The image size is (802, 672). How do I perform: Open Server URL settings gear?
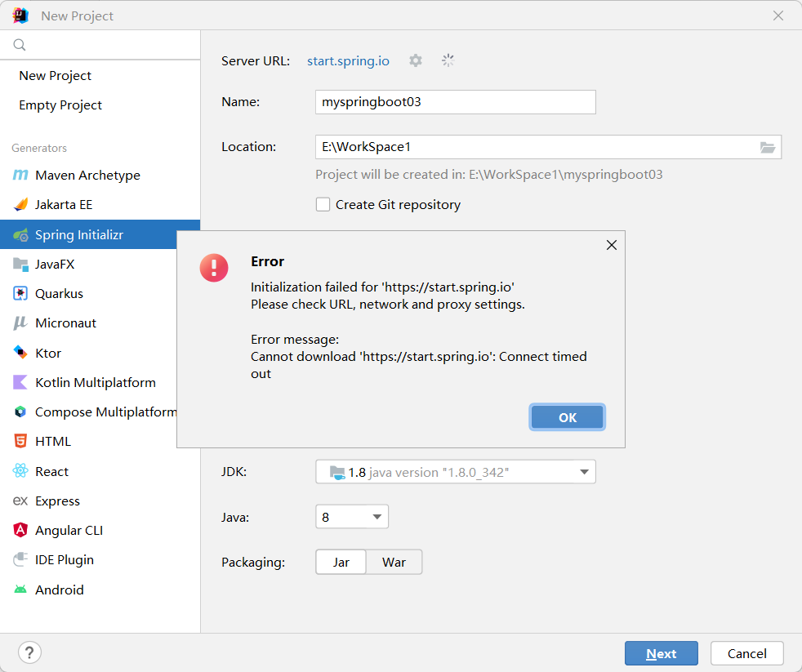coord(416,60)
